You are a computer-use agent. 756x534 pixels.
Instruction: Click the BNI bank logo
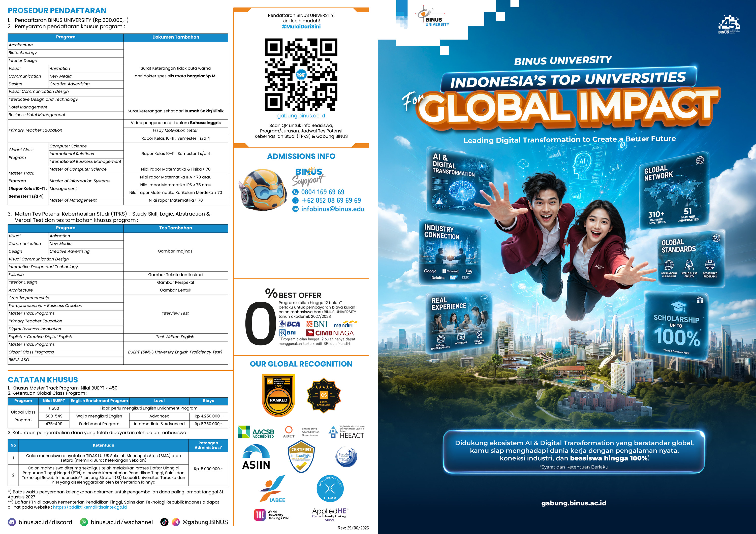tap(317, 324)
